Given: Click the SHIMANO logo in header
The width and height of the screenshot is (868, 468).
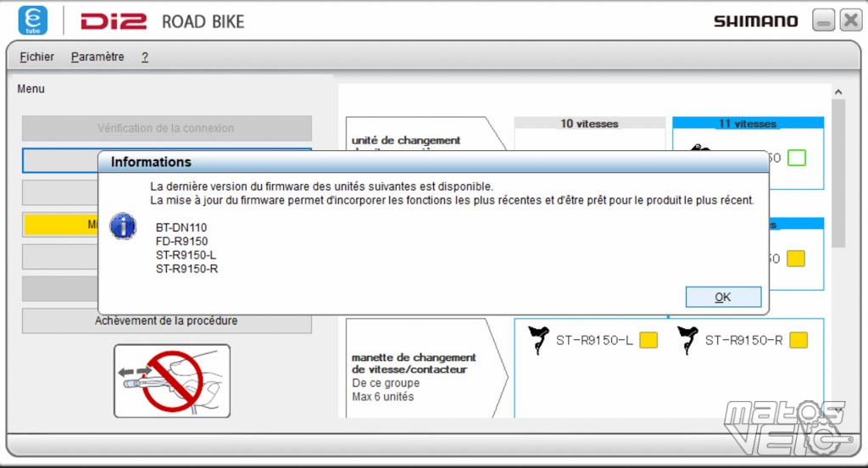Looking at the screenshot, I should pyautogui.click(x=756, y=21).
